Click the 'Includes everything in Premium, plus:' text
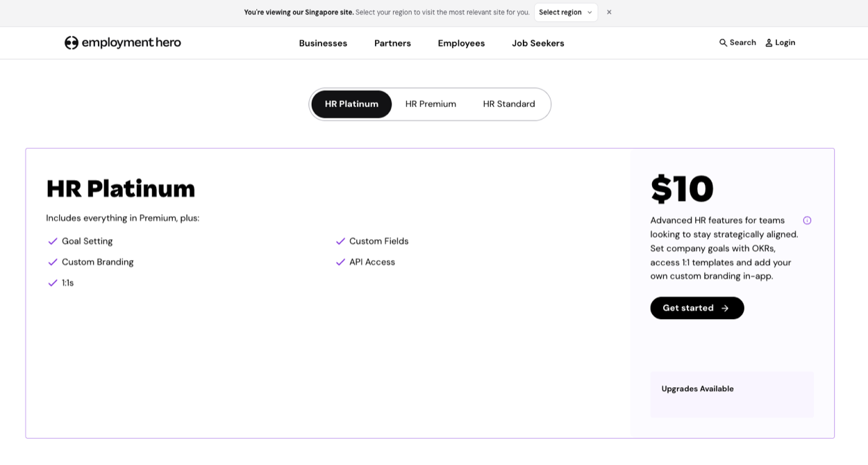 click(x=123, y=218)
